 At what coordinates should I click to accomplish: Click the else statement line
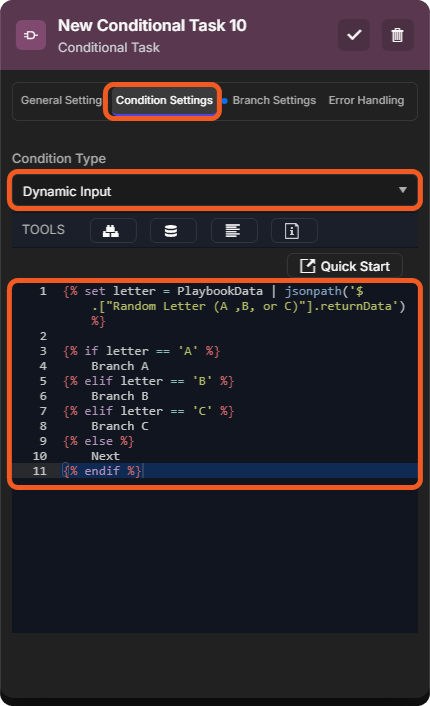[x=99, y=441]
